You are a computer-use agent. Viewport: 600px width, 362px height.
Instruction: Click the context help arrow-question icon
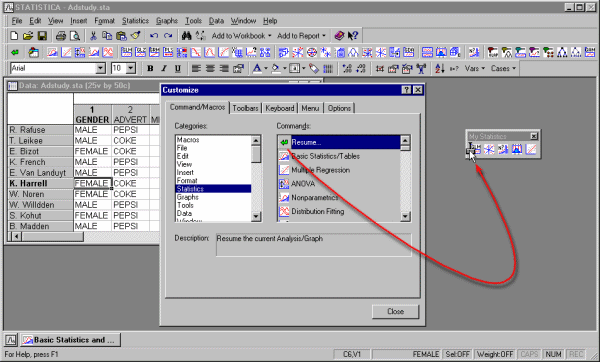(353, 36)
